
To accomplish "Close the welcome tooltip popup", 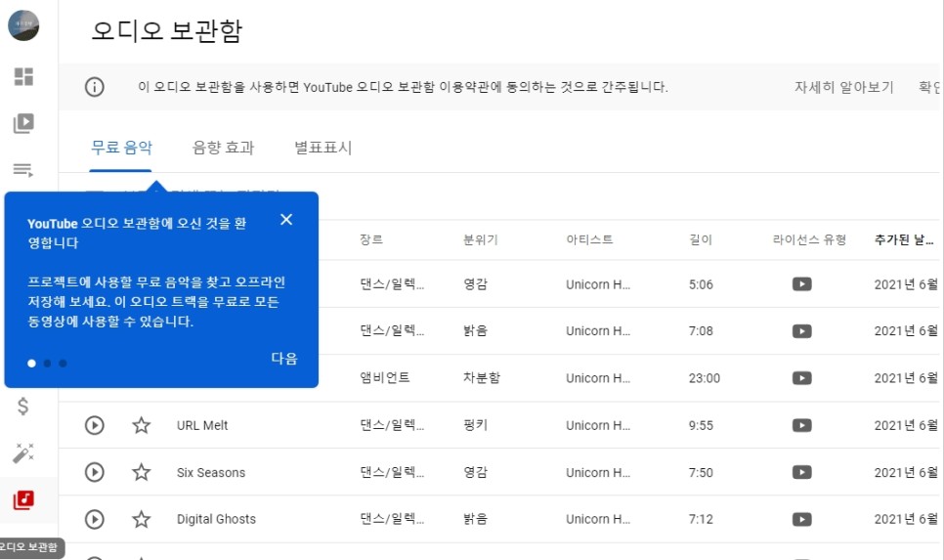I will (x=286, y=220).
